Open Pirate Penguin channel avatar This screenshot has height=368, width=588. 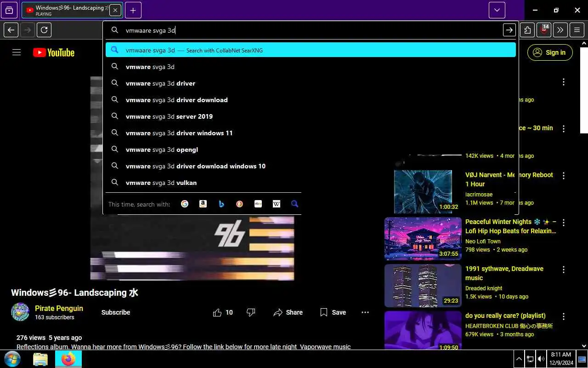click(x=20, y=312)
